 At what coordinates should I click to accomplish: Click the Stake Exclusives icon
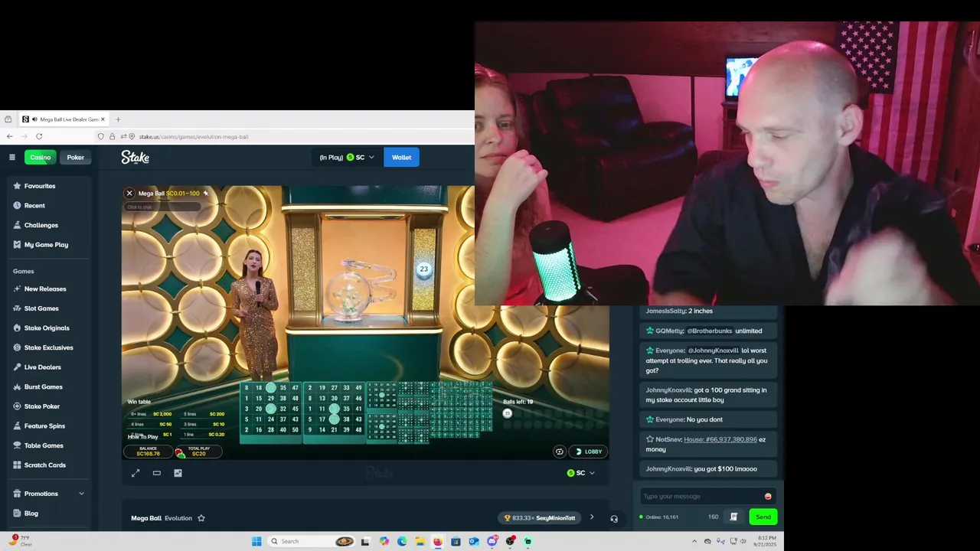click(17, 347)
